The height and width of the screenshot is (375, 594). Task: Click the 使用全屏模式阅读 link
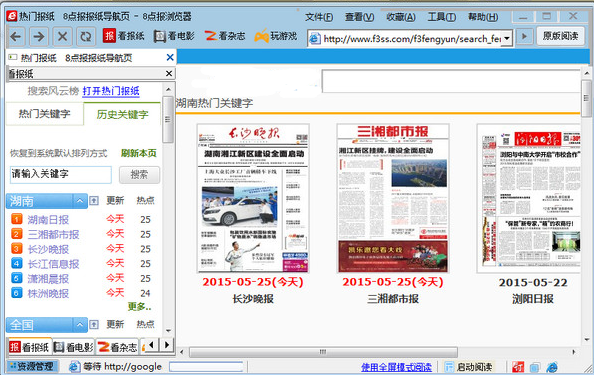pyautogui.click(x=396, y=367)
